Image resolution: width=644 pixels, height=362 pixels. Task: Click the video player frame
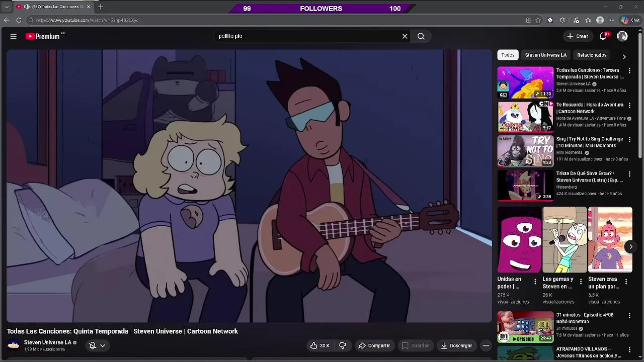(x=249, y=186)
